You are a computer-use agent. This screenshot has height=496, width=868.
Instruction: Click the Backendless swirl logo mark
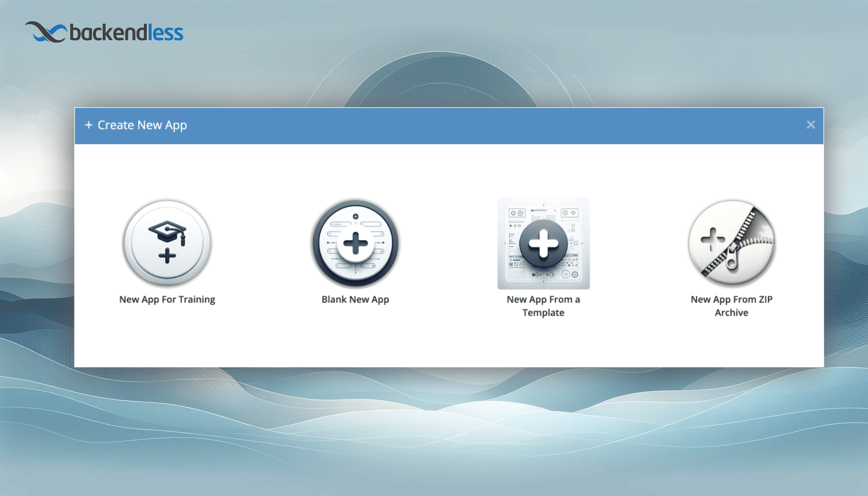point(46,32)
